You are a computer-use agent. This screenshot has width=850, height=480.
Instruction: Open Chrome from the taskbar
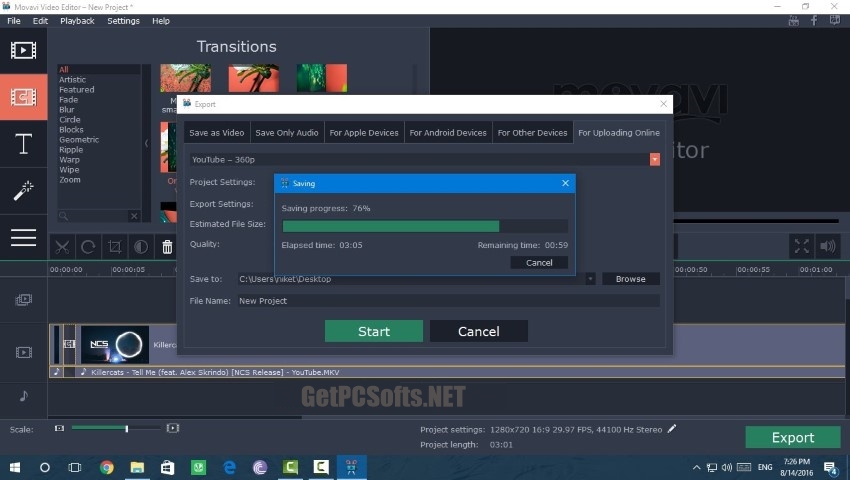(x=107, y=468)
